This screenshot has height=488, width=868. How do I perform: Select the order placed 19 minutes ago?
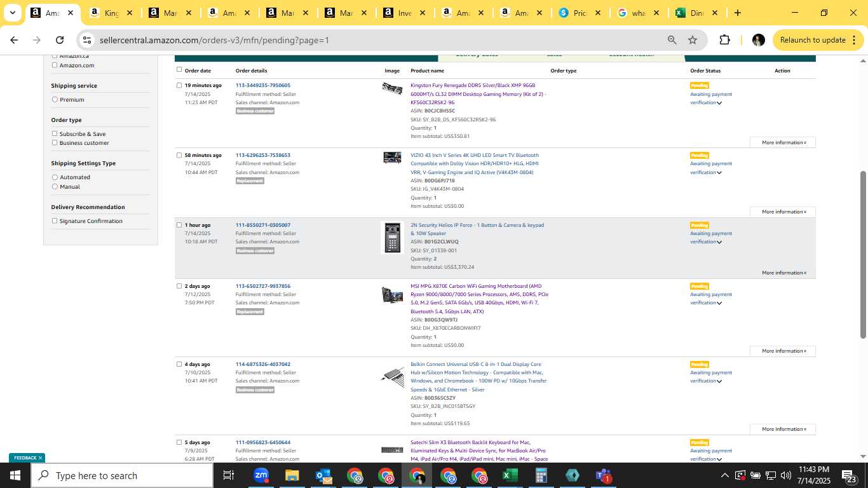[179, 85]
